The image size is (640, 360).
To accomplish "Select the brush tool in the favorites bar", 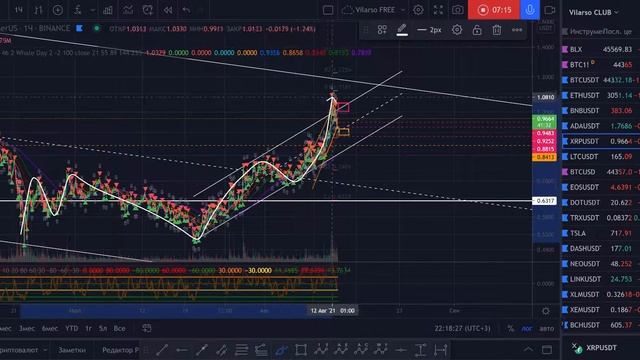I will point(281,350).
